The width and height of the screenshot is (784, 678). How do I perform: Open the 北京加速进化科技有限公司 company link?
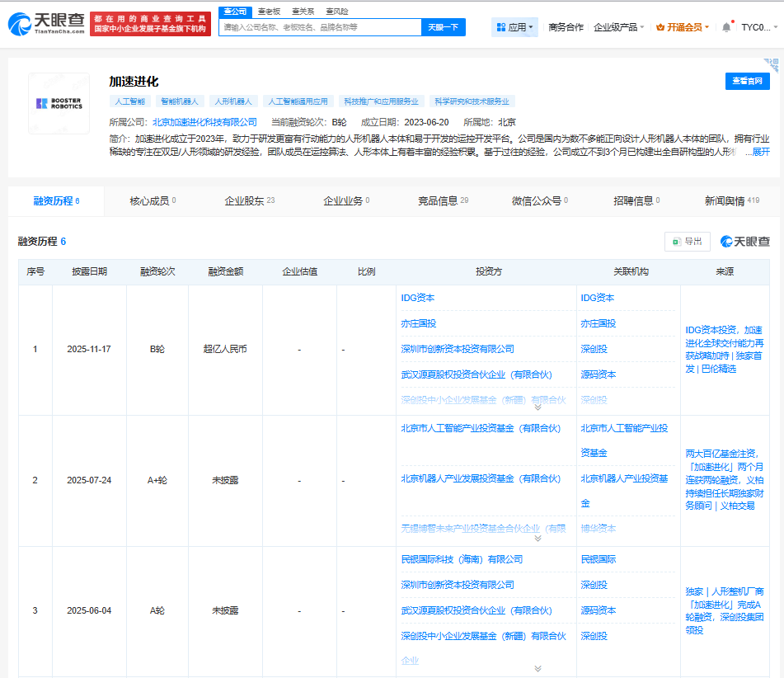[204, 122]
